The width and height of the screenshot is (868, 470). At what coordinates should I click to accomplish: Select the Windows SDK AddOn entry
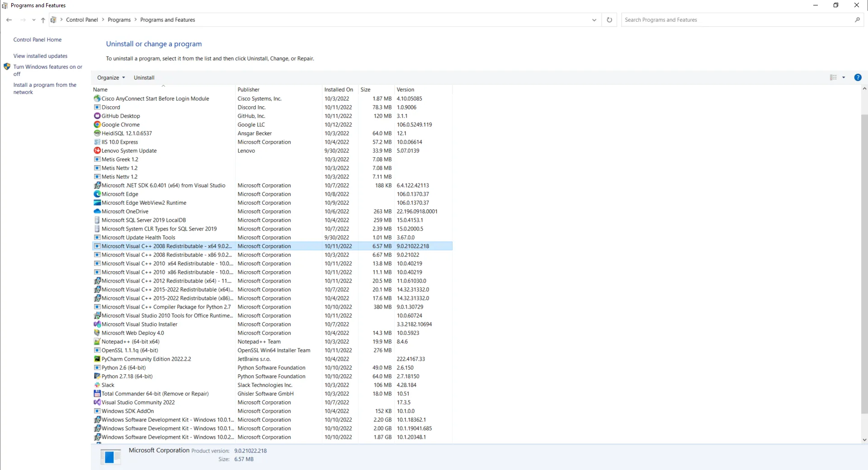pos(272,411)
